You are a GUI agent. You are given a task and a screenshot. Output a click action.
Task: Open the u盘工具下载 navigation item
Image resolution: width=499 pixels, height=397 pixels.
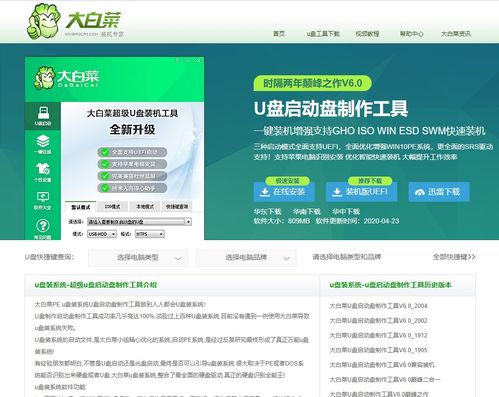tap(323, 34)
